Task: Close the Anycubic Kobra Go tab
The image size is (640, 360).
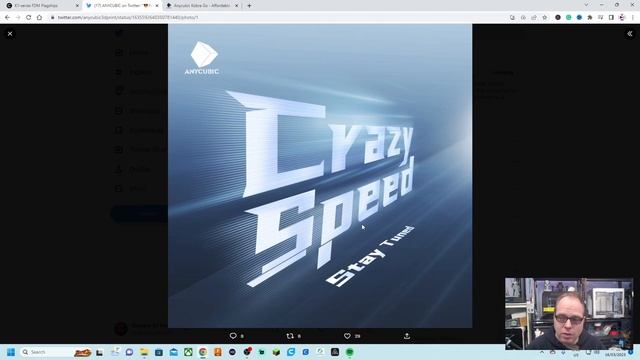Action: tap(236, 6)
